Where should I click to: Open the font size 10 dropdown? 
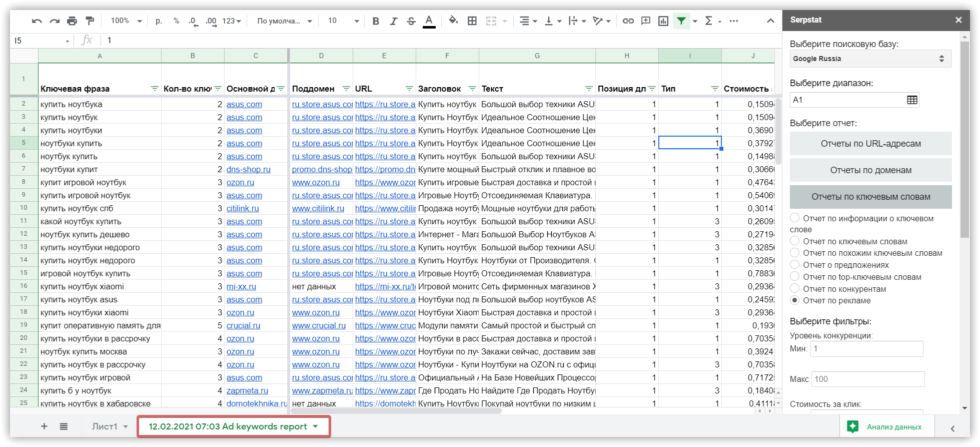pyautogui.click(x=343, y=21)
